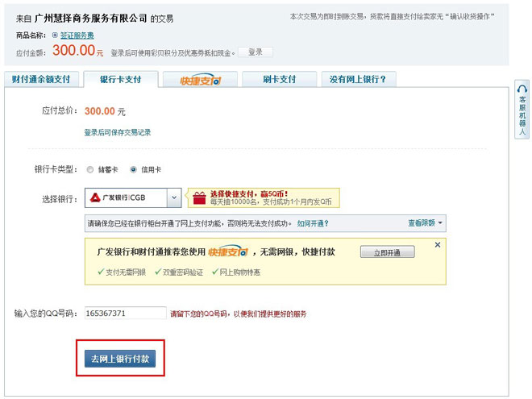Select the 银行卡支付 tab
The height and width of the screenshot is (399, 532).
[121, 79]
